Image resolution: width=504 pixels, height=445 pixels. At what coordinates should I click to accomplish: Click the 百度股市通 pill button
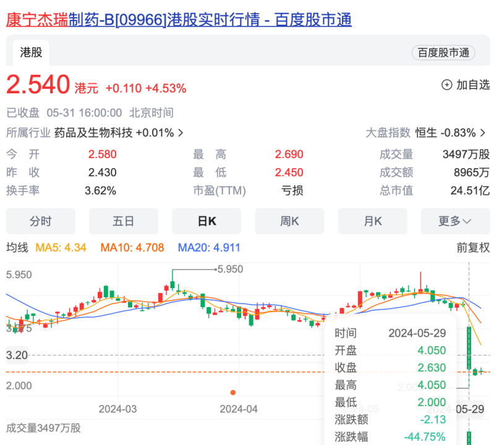443,53
